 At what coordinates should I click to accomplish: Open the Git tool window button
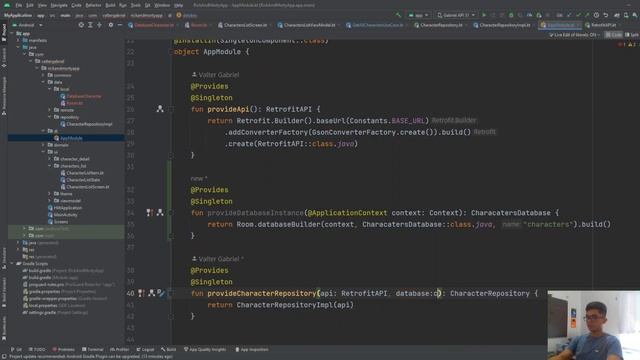pyautogui.click(x=16, y=349)
